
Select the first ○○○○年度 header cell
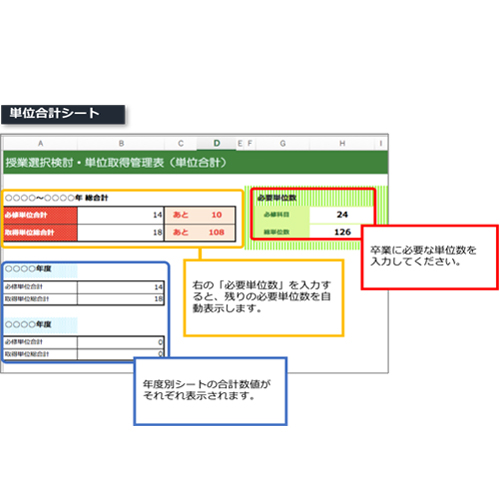pyautogui.click(x=40, y=269)
